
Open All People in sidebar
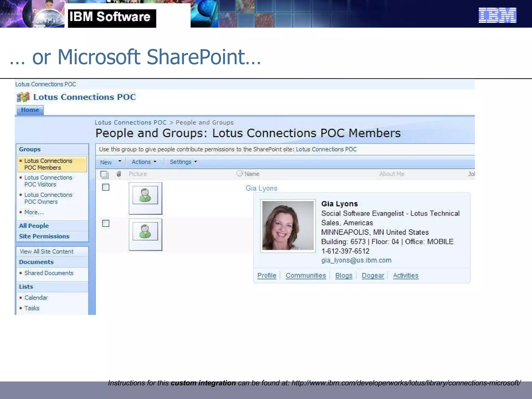coord(34,226)
